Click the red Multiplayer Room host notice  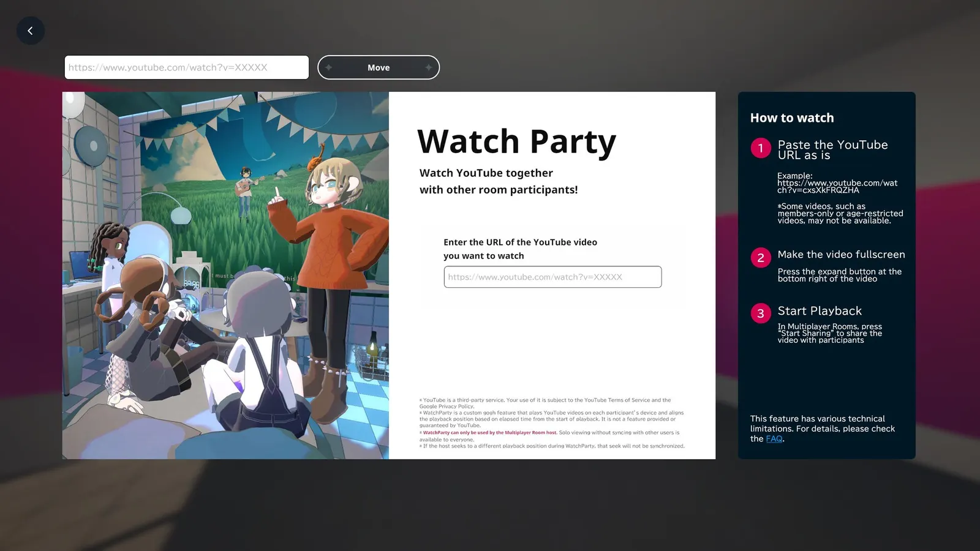[490, 432]
